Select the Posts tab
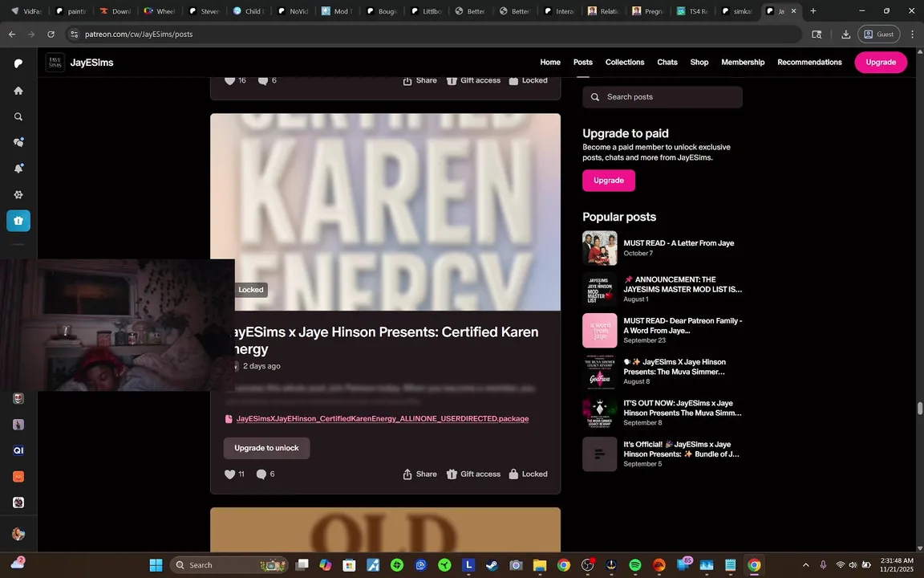The image size is (924, 578). tap(583, 62)
